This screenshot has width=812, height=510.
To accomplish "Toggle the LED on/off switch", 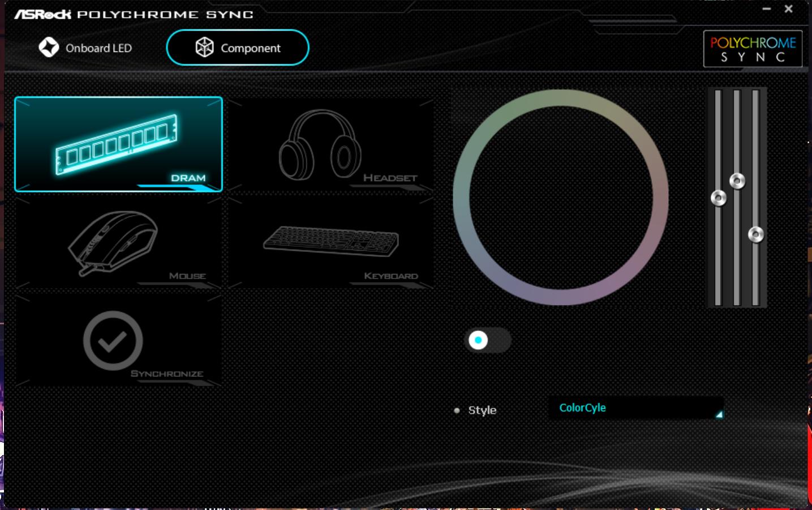I will pos(488,340).
